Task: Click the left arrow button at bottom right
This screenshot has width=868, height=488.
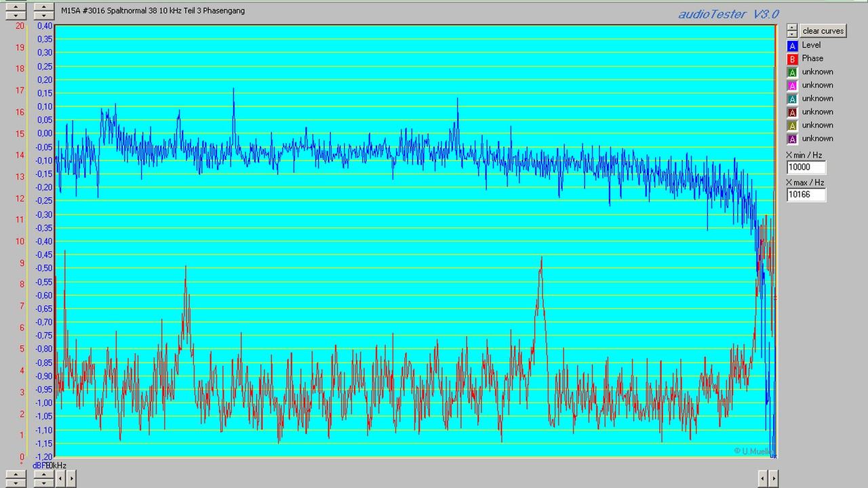Action: 762,479
